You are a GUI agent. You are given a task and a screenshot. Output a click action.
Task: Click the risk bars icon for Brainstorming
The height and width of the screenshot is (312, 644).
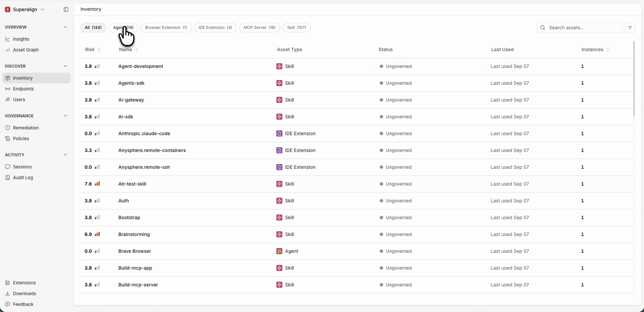coord(97,234)
